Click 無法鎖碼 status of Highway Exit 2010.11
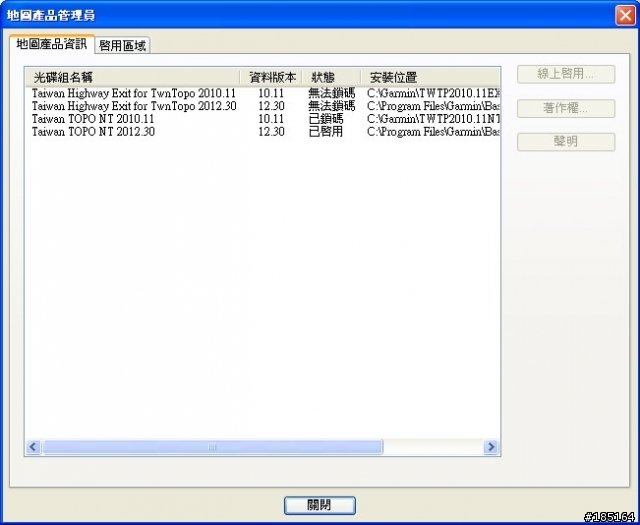 point(331,93)
